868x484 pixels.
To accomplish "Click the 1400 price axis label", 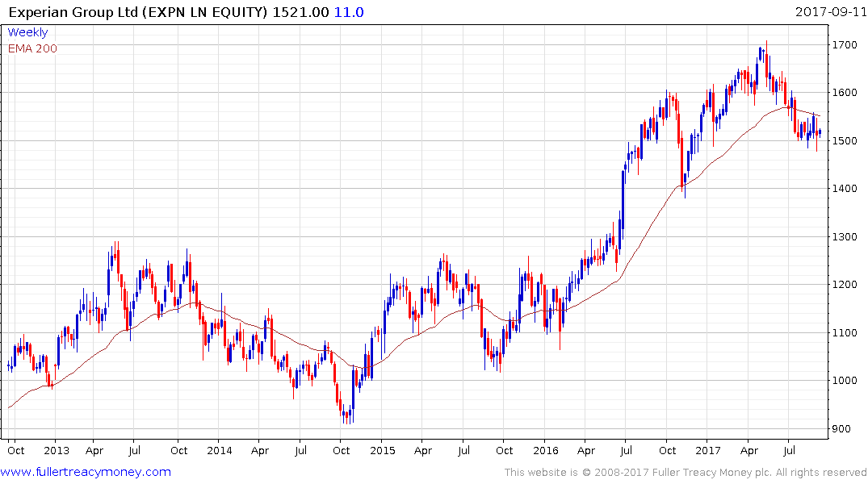I will click(845, 189).
